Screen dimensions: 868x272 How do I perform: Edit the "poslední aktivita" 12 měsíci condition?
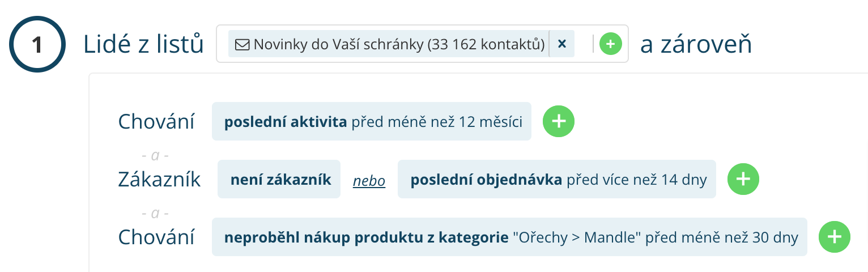point(372,121)
